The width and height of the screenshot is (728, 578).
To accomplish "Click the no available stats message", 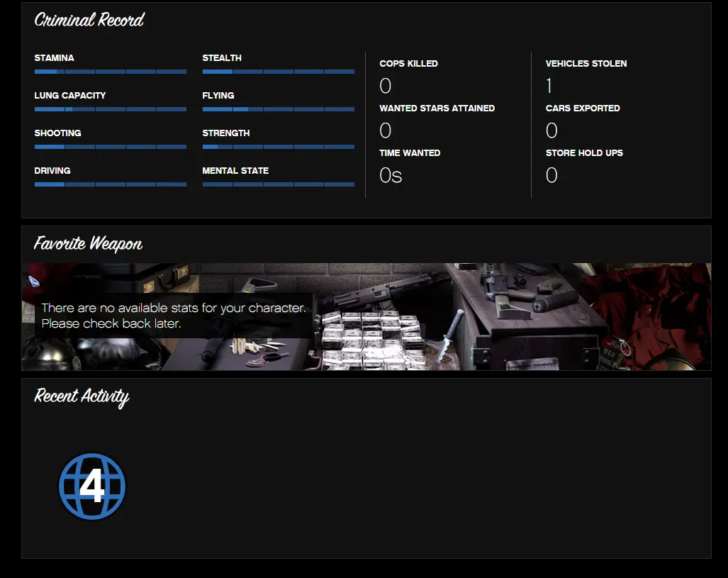I will point(174,316).
